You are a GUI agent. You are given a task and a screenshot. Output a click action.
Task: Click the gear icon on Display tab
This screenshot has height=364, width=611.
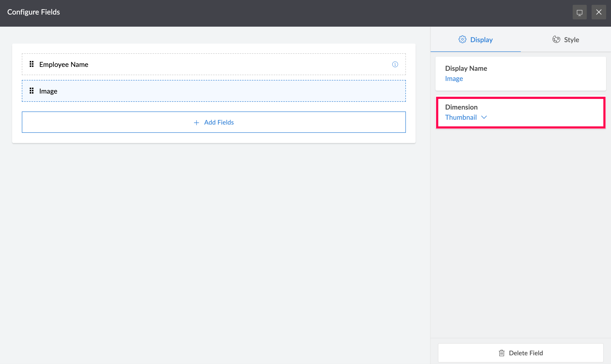tap(462, 40)
